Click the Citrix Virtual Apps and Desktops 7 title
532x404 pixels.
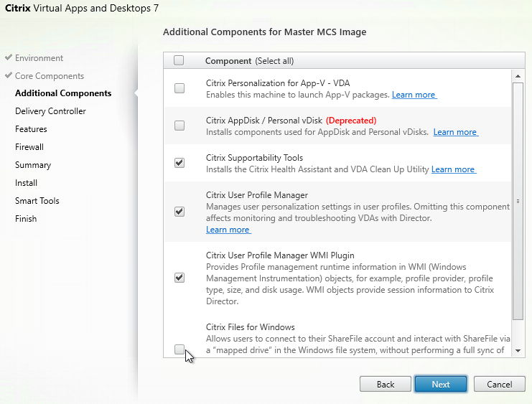point(82,8)
